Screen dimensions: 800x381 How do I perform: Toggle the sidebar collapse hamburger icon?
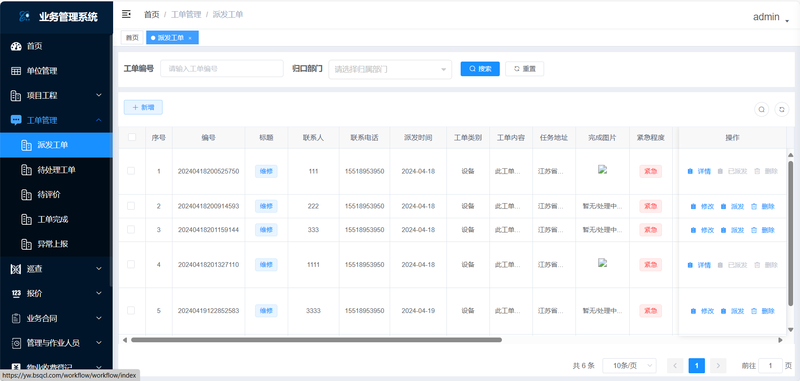tap(126, 14)
